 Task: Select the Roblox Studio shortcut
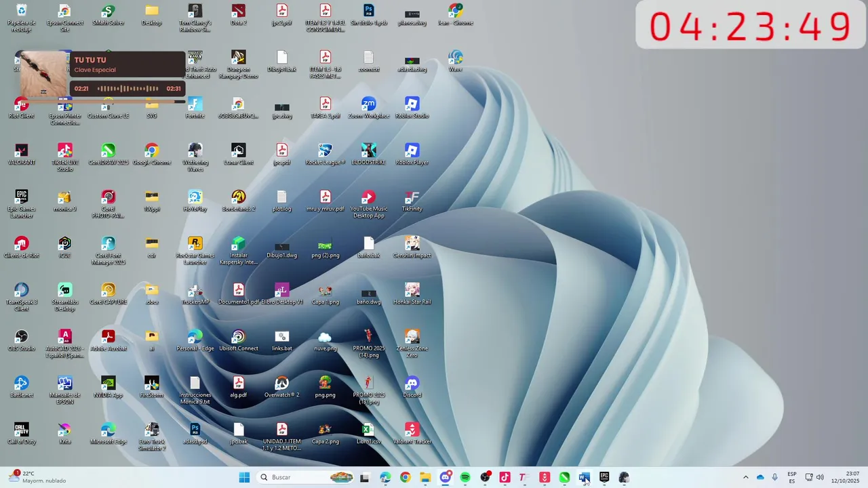click(x=412, y=108)
